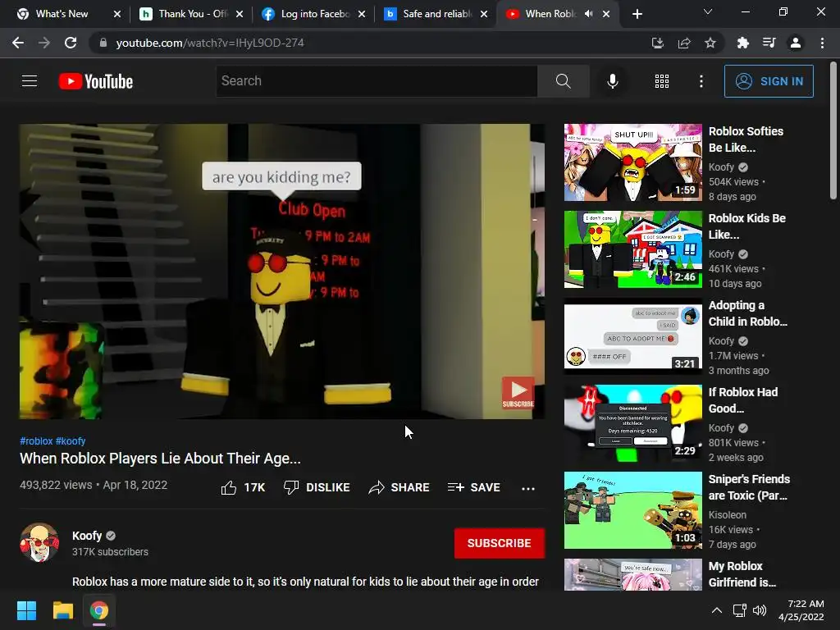Viewport: 840px width, 630px height.
Task: Click the browser address bar URL
Action: tap(210, 43)
